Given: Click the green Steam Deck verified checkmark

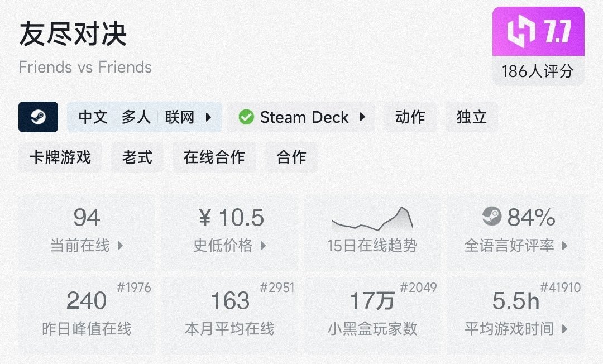Looking at the screenshot, I should (246, 117).
